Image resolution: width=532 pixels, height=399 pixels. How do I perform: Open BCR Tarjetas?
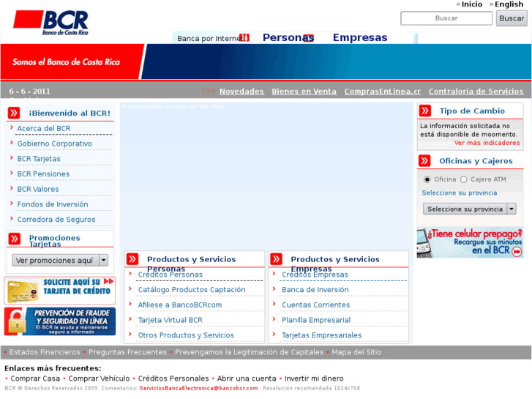point(39,159)
